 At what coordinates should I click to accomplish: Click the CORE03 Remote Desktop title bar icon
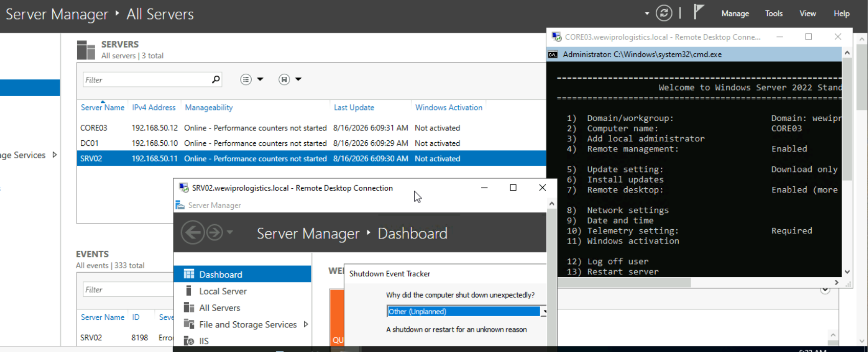coord(557,37)
